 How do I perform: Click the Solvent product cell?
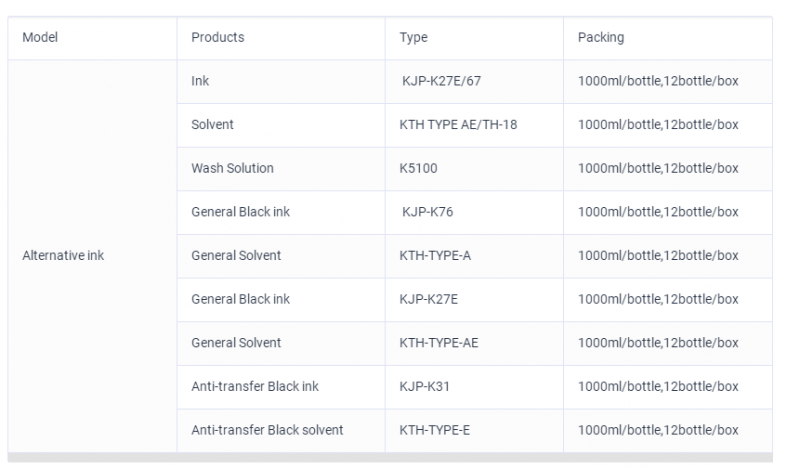coord(281,126)
